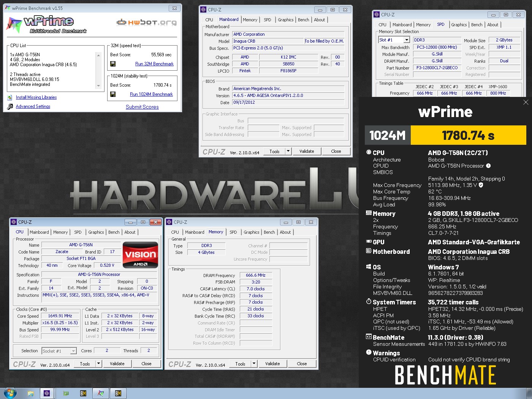Click the wPrime taskbar icon
This screenshot has height=399, width=532.
(101, 393)
